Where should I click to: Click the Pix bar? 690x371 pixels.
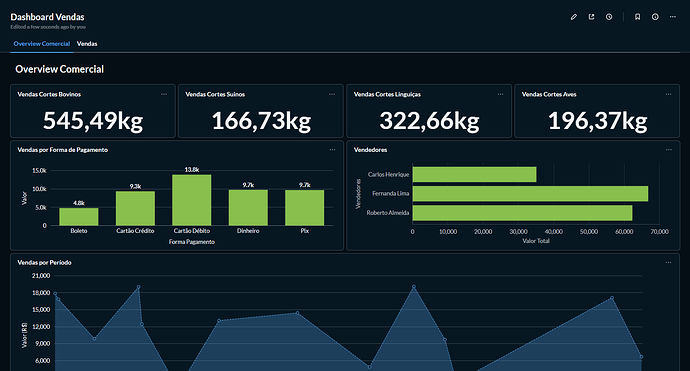tap(305, 208)
